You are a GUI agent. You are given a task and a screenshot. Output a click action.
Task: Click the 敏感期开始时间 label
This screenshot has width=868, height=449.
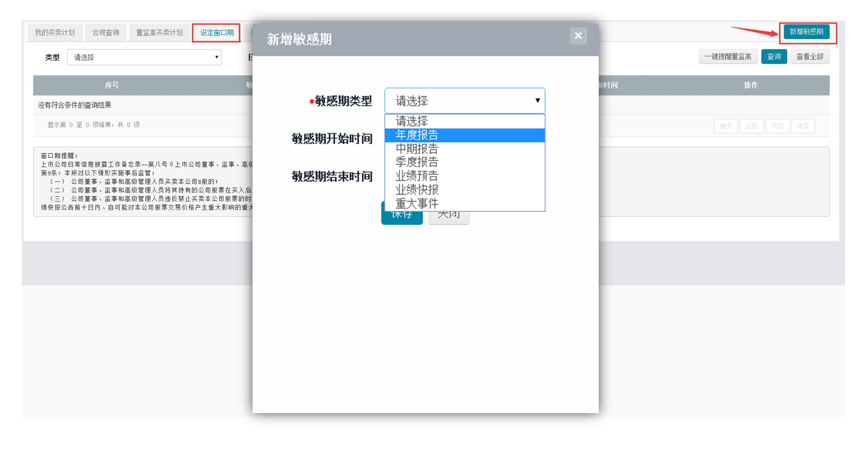point(332,139)
